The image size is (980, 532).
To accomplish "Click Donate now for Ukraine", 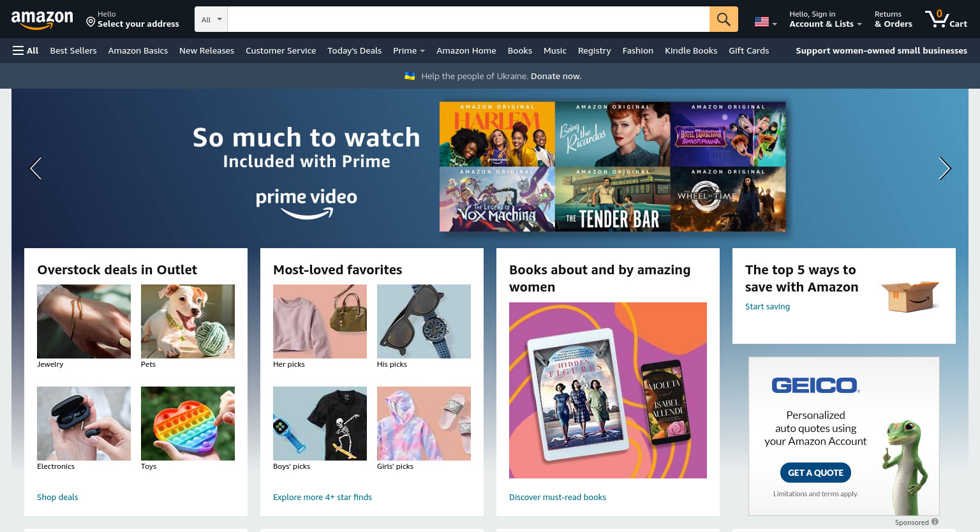I will click(556, 76).
